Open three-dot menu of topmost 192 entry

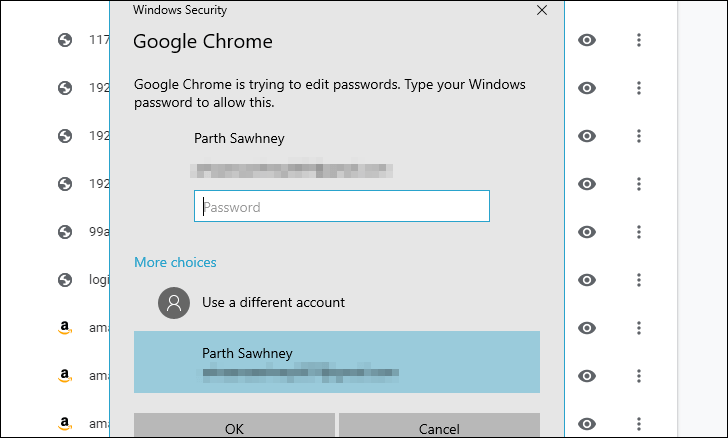coord(639,88)
